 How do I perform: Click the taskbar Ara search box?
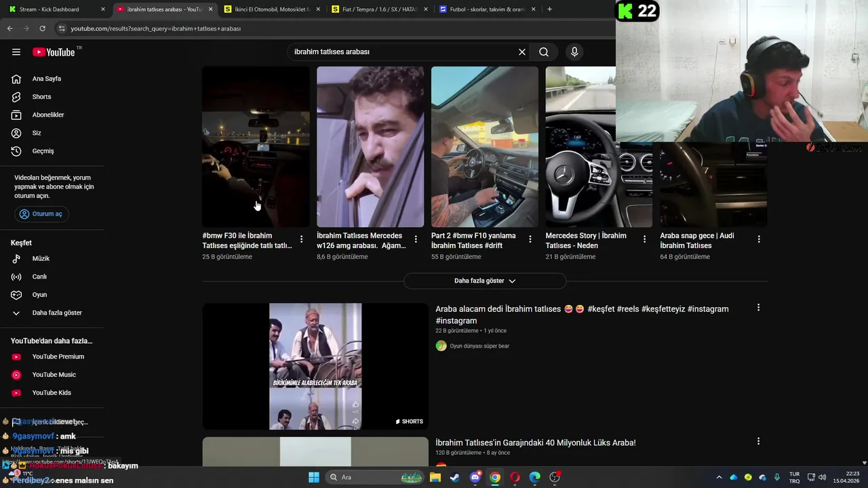tap(376, 477)
